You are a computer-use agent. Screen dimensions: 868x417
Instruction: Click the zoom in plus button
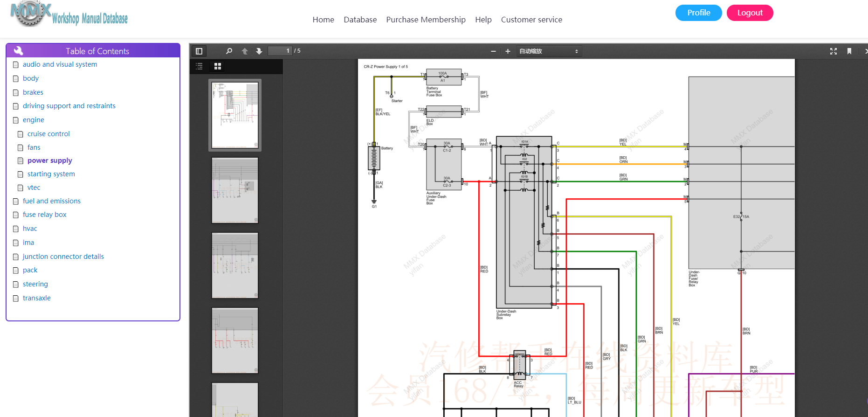point(508,51)
